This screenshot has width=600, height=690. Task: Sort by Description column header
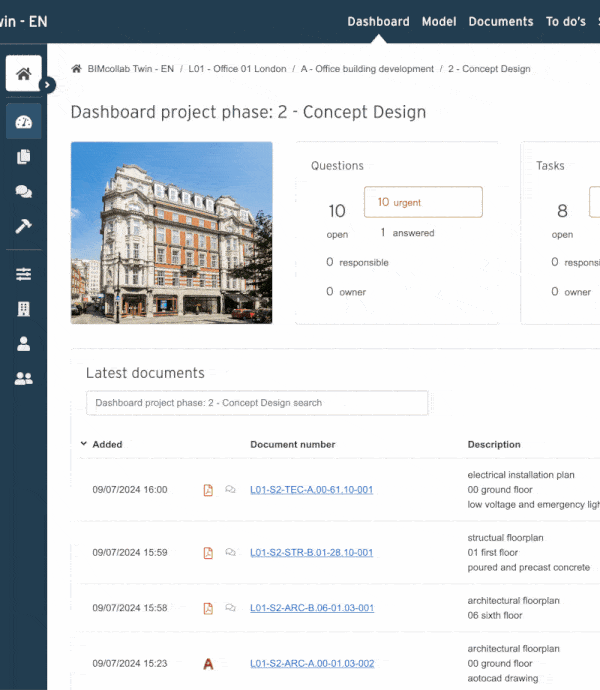click(494, 444)
